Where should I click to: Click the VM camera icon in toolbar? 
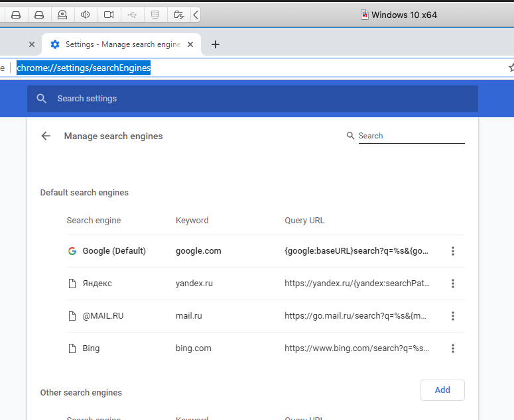[x=109, y=15]
